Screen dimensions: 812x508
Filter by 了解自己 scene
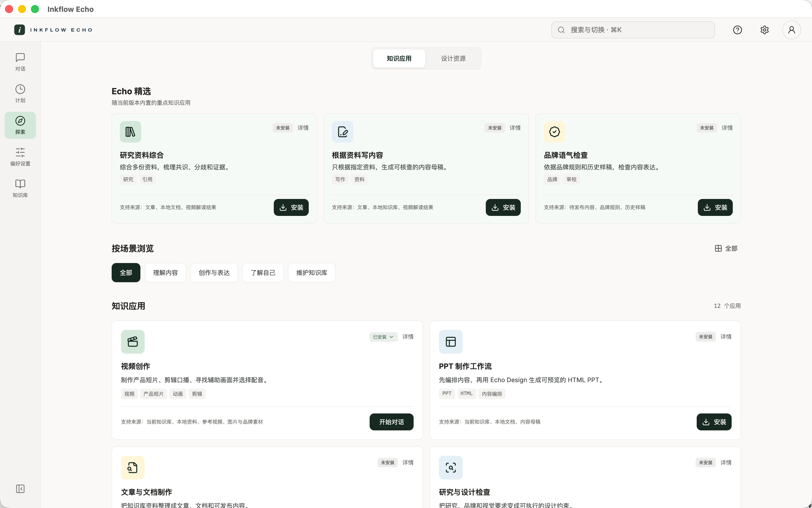(x=263, y=272)
